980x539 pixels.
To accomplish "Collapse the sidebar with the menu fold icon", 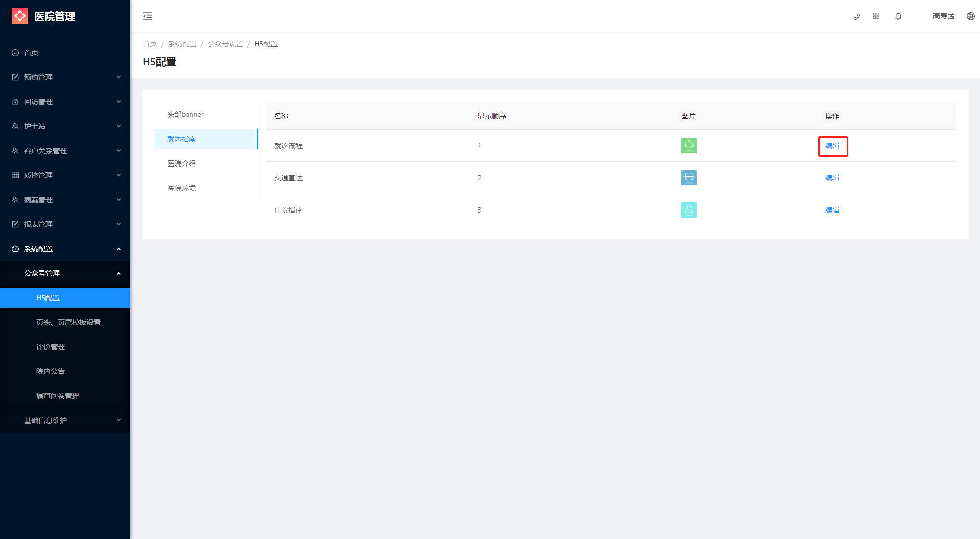I will click(x=148, y=16).
